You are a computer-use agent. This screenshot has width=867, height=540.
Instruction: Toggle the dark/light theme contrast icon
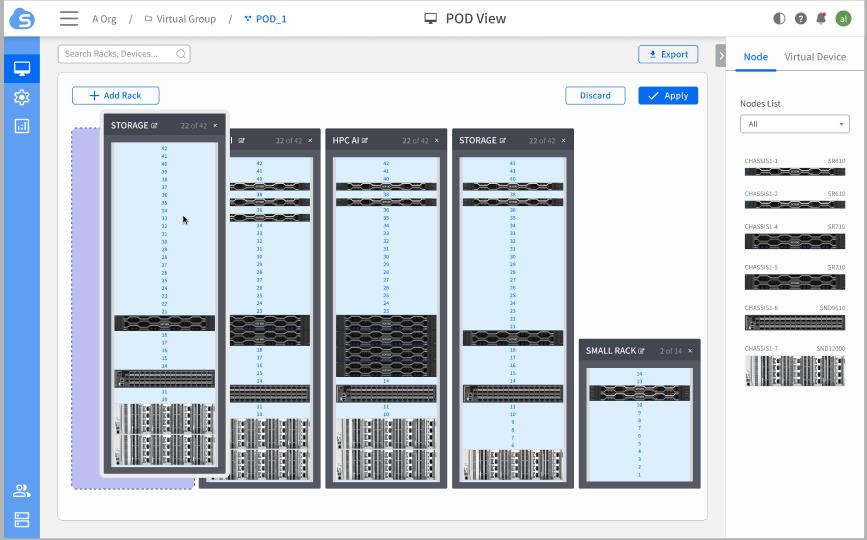coord(780,18)
